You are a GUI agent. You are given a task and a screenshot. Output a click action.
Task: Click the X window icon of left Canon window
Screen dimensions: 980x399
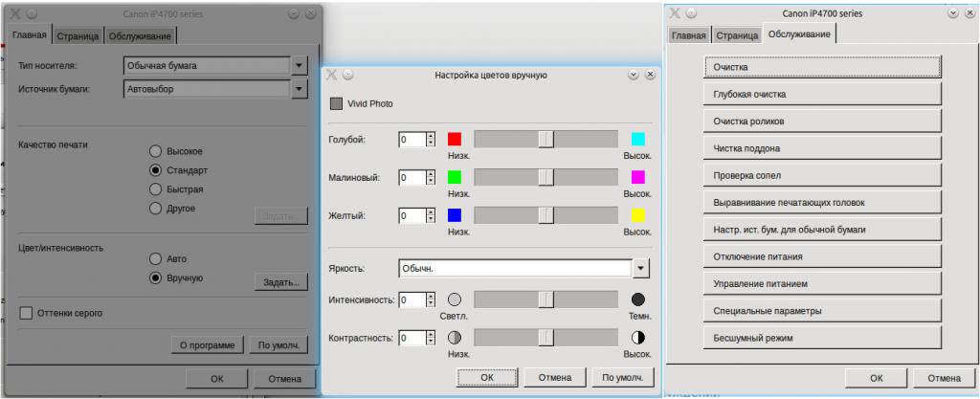pyautogui.click(x=15, y=13)
